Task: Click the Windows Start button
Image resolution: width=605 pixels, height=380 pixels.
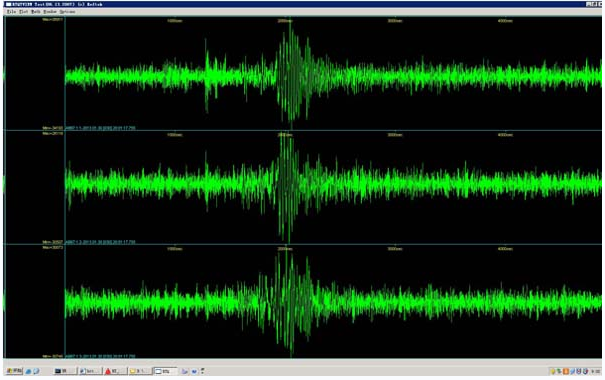Action: click(14, 371)
